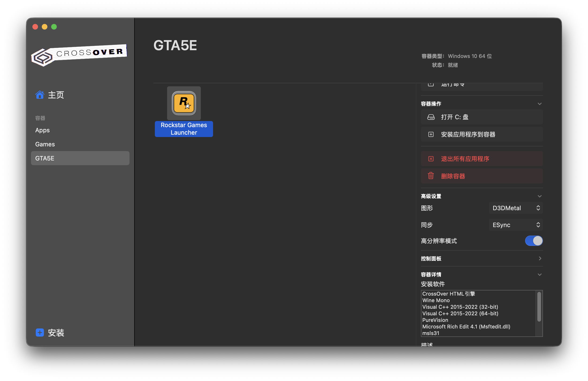
Task: Click the CrossOver logo in the sidebar
Action: tap(79, 55)
